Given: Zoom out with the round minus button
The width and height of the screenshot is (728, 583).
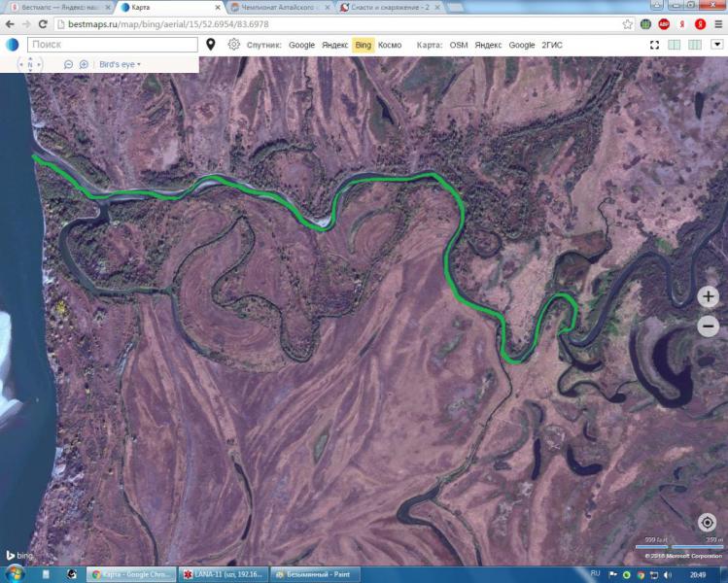Looking at the screenshot, I should (x=708, y=326).
